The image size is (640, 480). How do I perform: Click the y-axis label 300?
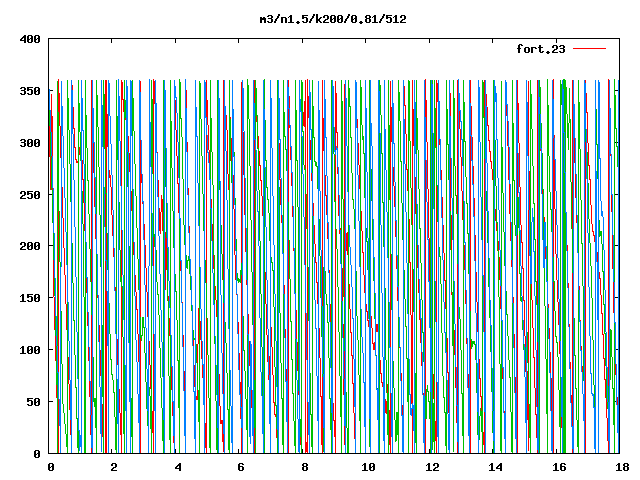click(x=30, y=143)
